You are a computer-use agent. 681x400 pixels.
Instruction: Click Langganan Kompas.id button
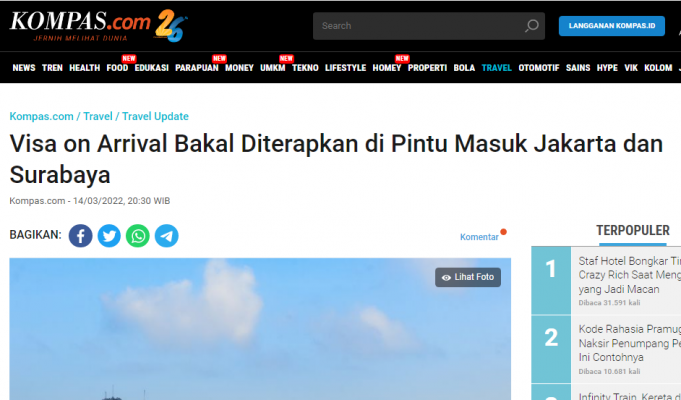point(612,26)
